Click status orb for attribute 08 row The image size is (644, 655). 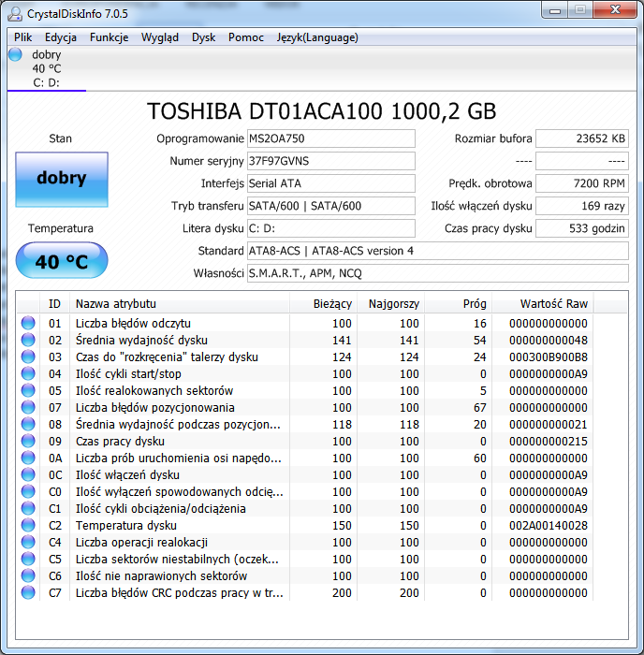[x=28, y=424]
